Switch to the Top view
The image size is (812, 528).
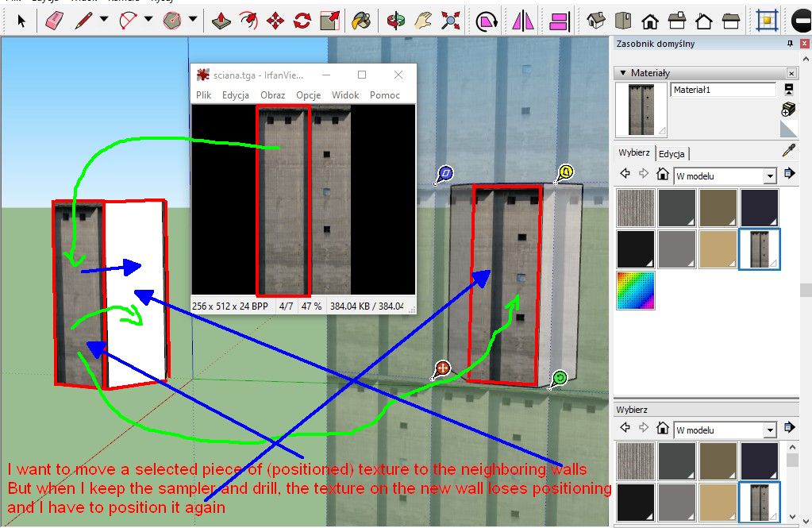623,21
